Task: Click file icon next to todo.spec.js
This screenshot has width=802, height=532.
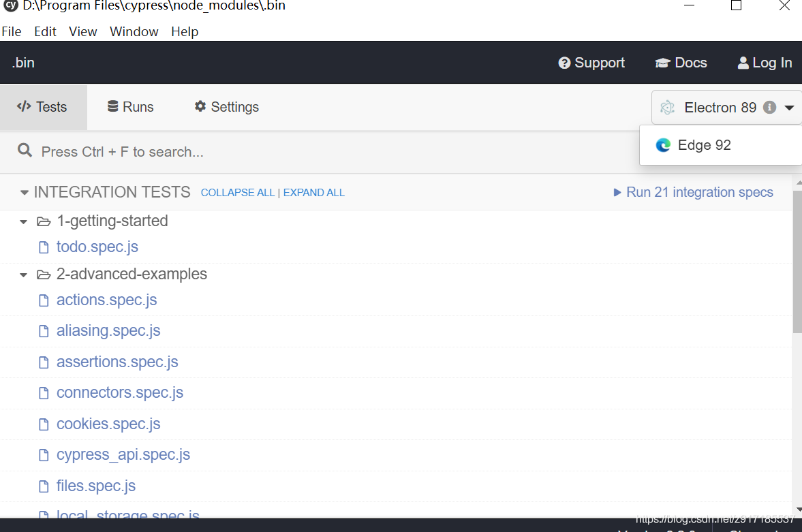Action: [44, 247]
